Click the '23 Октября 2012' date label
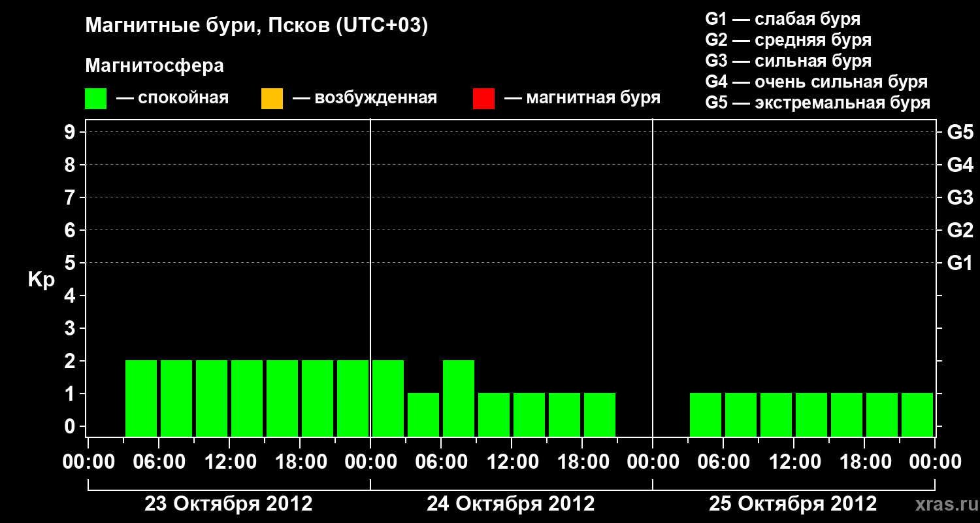This screenshot has height=523, width=980. (x=229, y=504)
